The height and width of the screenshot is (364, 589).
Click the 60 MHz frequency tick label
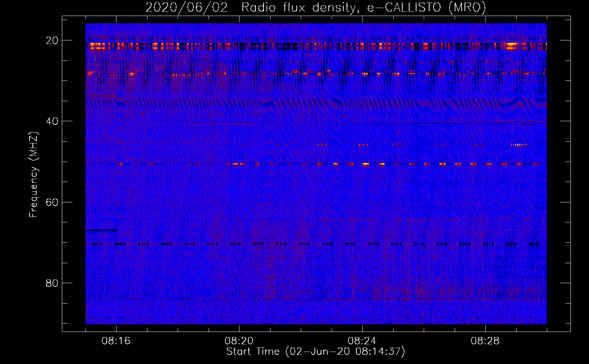(x=52, y=202)
